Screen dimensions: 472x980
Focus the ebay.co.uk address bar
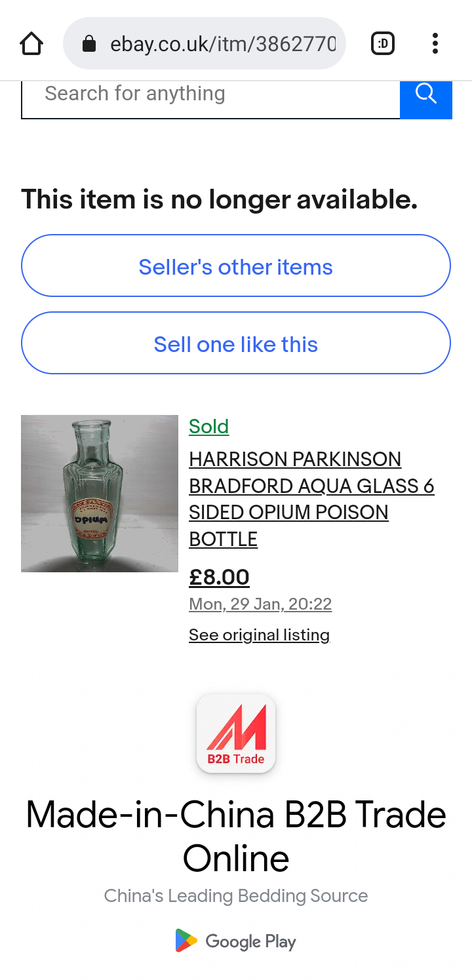[223, 44]
